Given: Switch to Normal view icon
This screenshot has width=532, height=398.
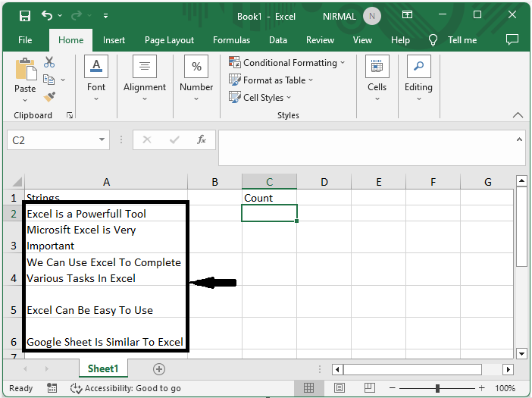Looking at the screenshot, I should (x=308, y=388).
